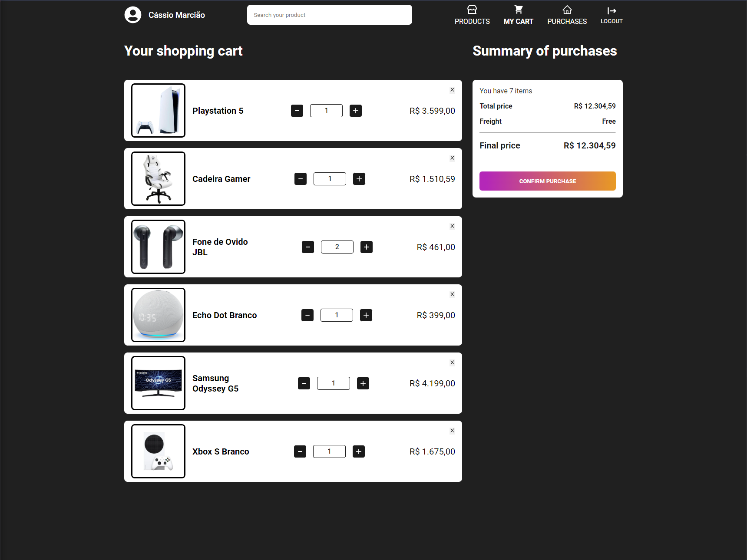The image size is (747, 560).
Task: Increase Playstation 5 quantity with plus icon
Action: (356, 110)
